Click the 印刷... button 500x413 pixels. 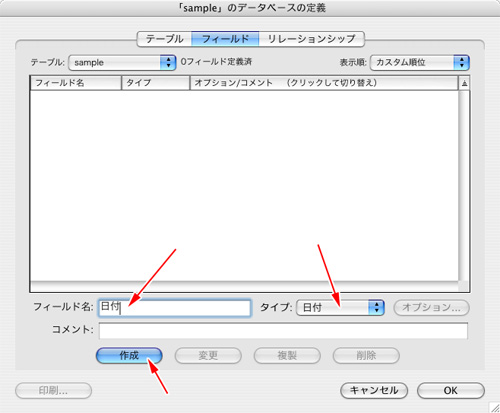click(x=53, y=390)
